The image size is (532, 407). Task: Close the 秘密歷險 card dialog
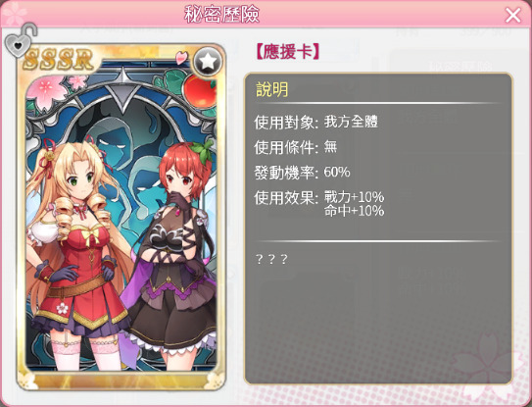(512, 16)
